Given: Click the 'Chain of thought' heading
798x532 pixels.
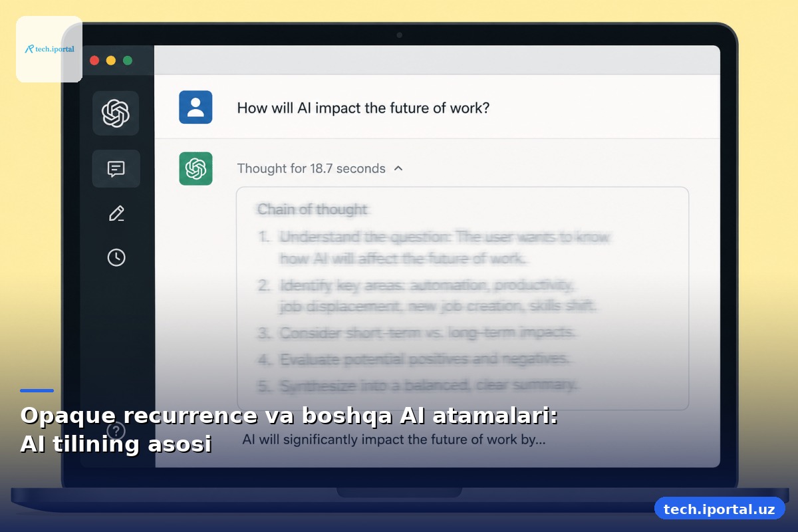Looking at the screenshot, I should (313, 209).
